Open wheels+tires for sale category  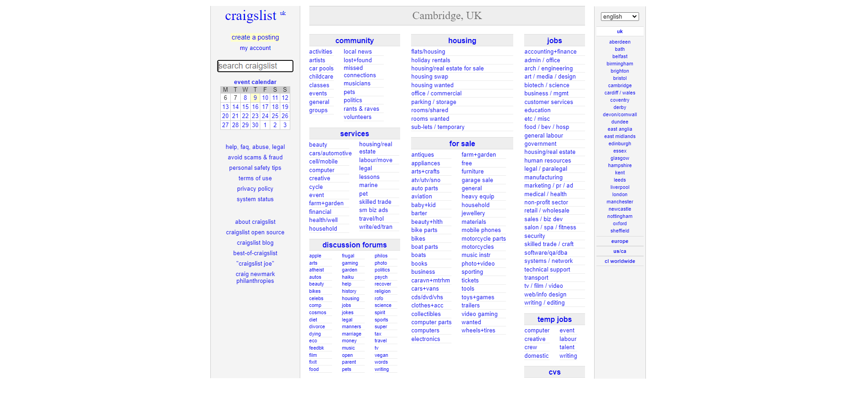478,331
